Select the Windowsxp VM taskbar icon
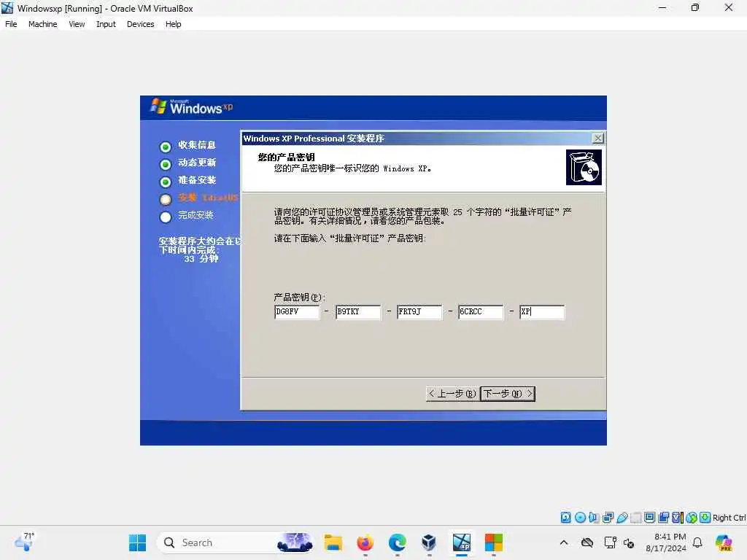The width and height of the screenshot is (747, 560). click(462, 542)
